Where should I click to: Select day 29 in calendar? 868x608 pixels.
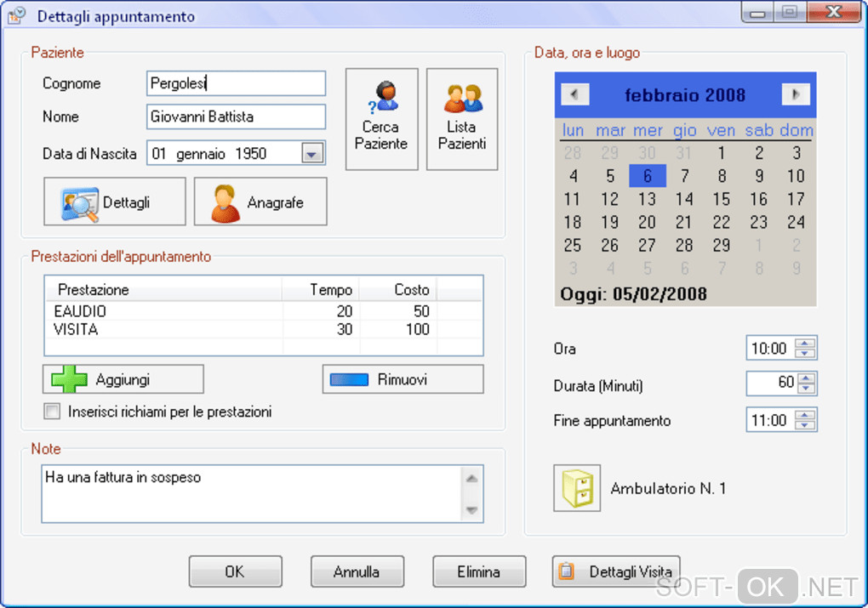click(x=722, y=245)
